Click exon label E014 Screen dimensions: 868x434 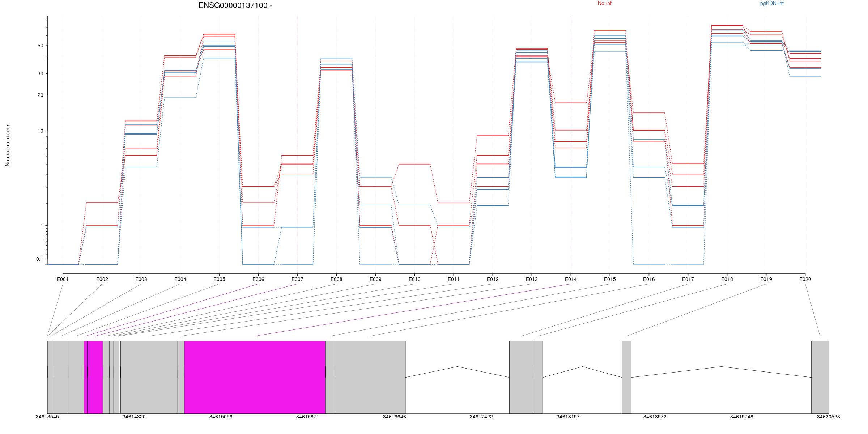tap(571, 279)
